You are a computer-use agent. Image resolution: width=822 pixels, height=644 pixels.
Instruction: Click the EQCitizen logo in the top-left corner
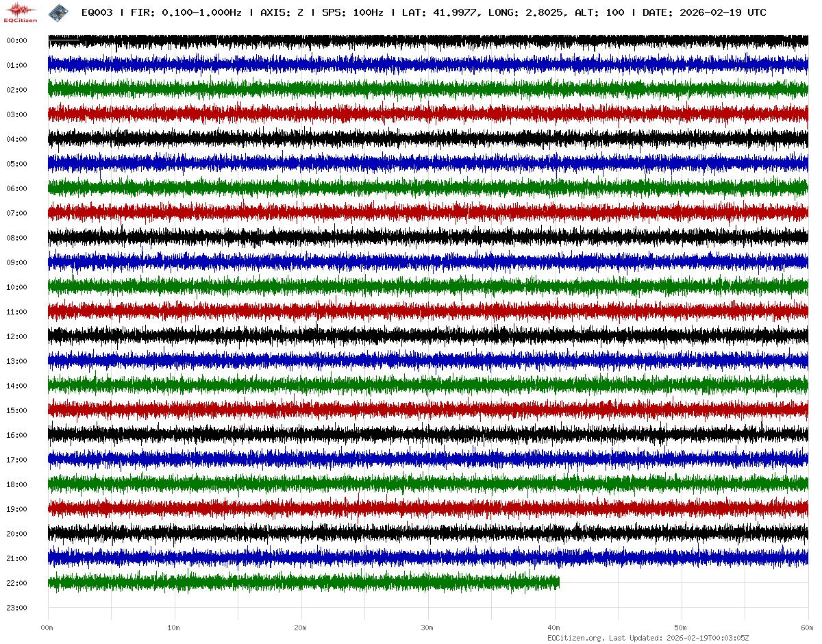point(21,12)
